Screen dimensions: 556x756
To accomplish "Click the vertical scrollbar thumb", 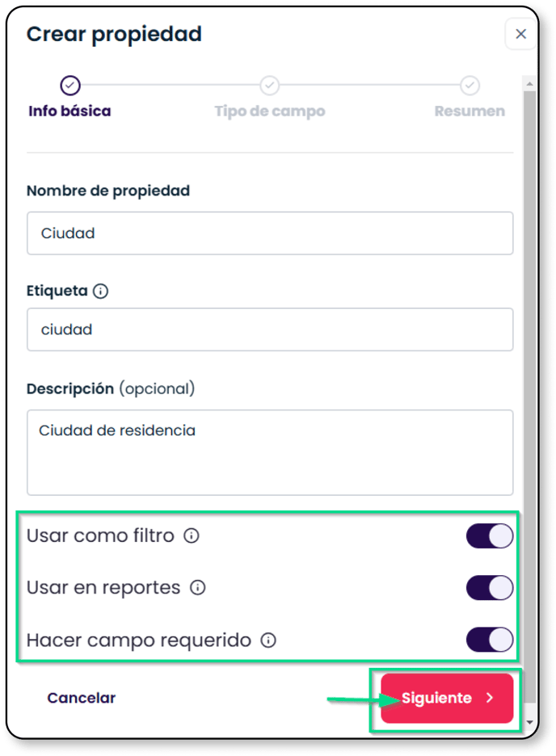I will click(x=530, y=397).
